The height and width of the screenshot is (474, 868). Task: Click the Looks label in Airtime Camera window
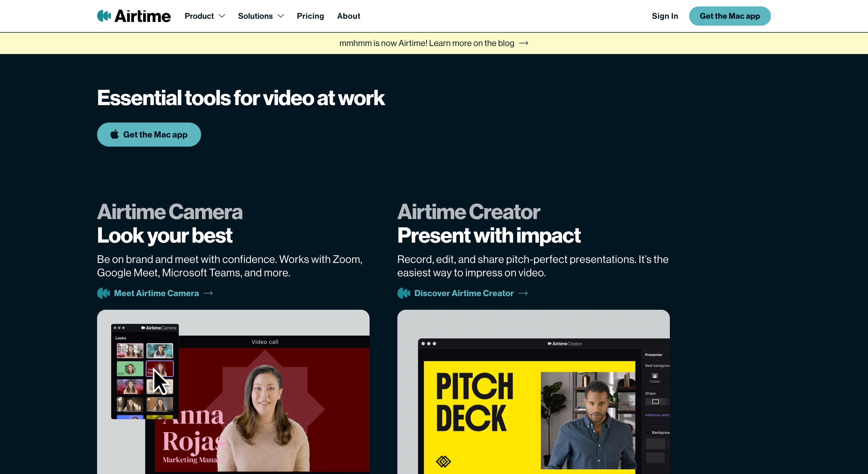(x=121, y=338)
